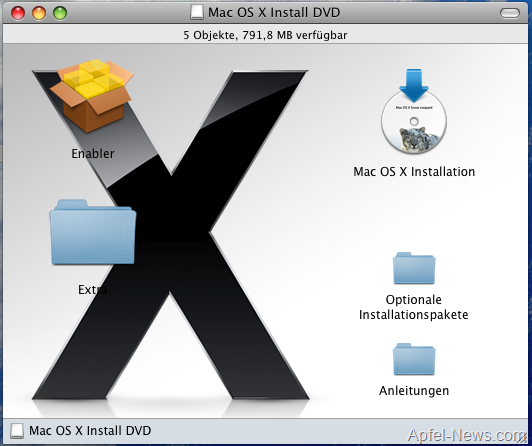
Task: Click the 'Extra' folder name label
Action: [93, 290]
